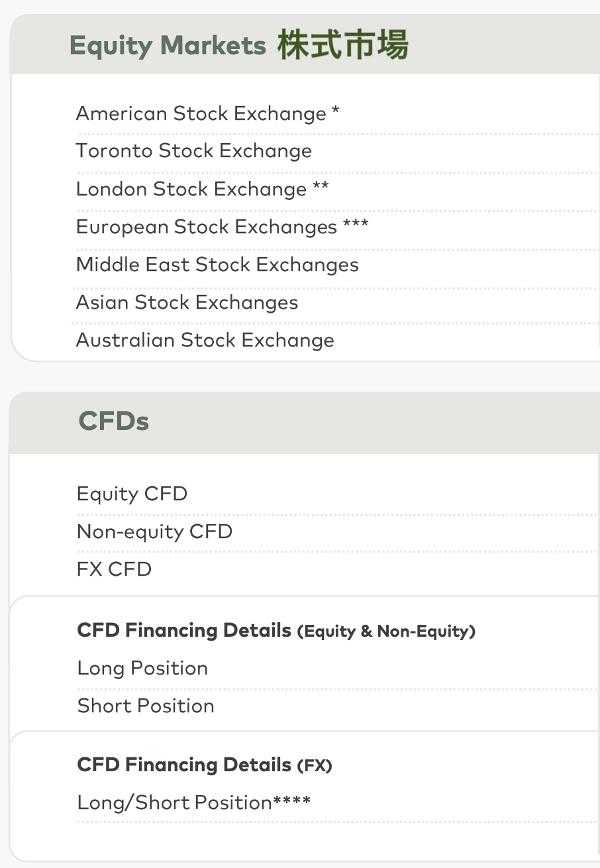Select the Long Position row
The image size is (600, 868).
143,669
